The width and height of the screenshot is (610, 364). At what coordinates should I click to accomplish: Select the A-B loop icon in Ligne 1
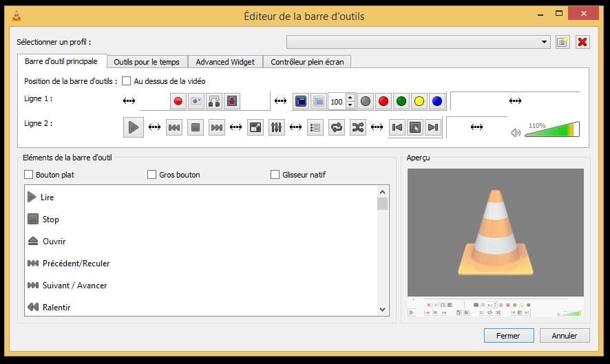point(214,102)
